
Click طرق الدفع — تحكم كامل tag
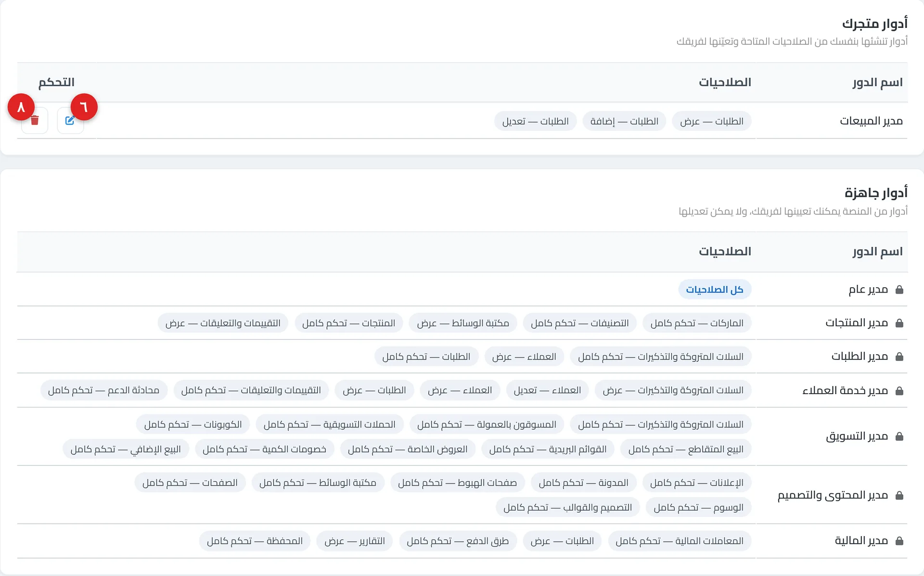(x=458, y=541)
